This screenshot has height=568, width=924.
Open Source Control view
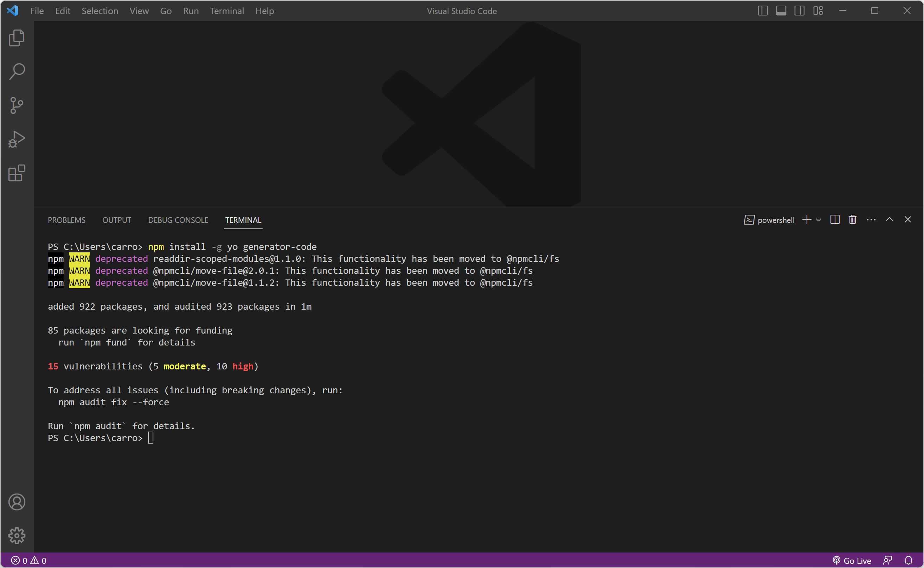(17, 105)
